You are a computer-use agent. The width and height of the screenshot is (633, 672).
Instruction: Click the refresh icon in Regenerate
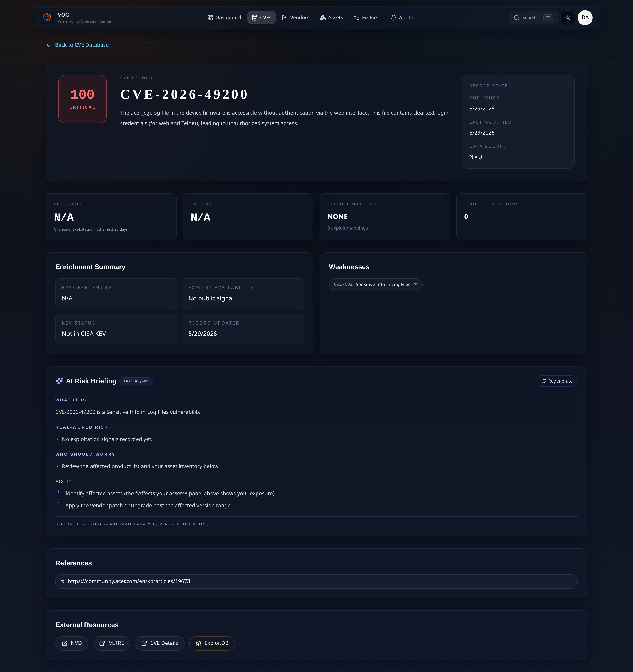pos(544,381)
